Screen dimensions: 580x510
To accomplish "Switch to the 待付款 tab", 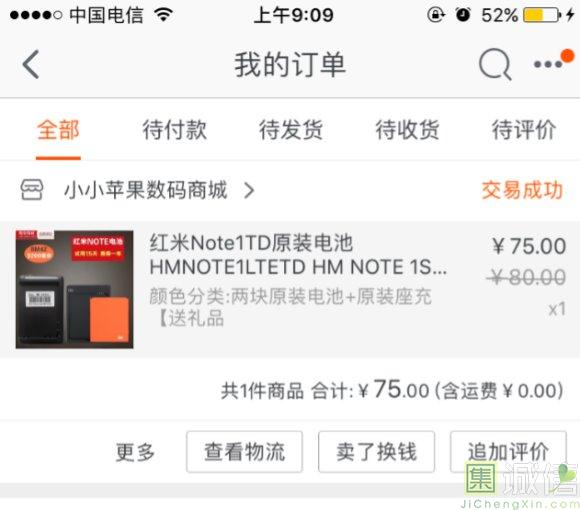I will pyautogui.click(x=175, y=130).
